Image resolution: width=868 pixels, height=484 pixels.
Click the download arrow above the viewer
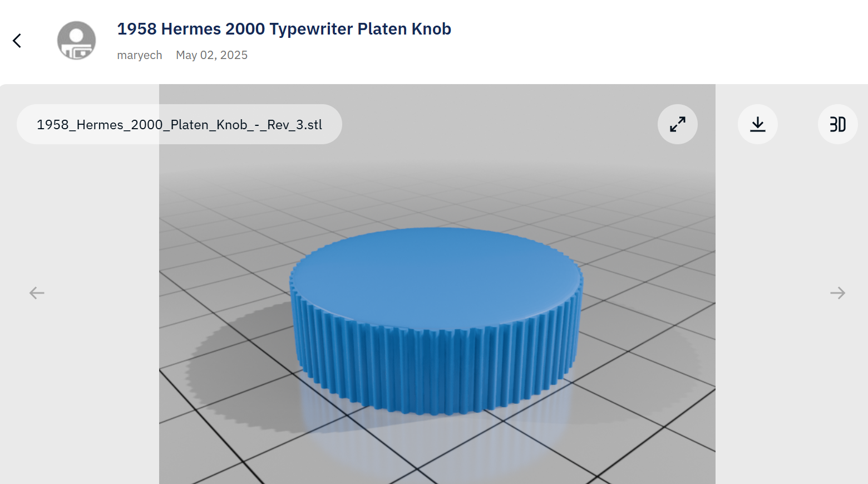[x=757, y=124]
